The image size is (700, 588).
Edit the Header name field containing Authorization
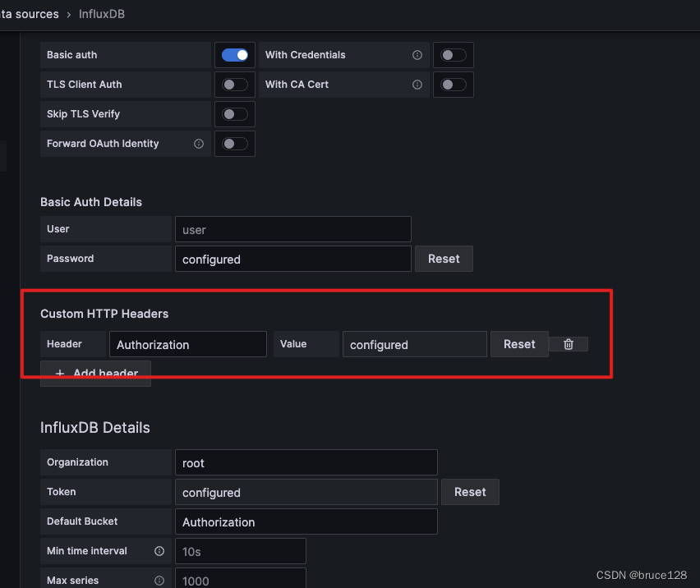coord(188,344)
